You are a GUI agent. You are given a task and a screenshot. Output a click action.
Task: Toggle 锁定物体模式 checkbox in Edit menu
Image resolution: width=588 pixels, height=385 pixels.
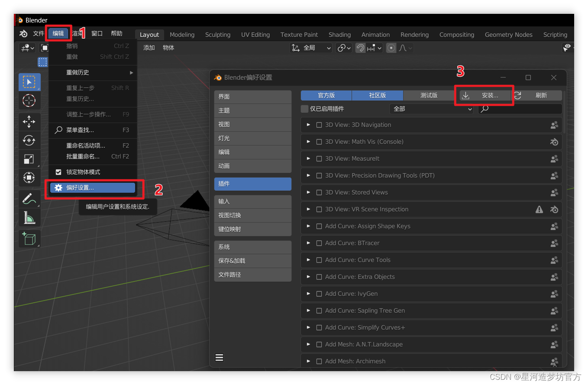[x=58, y=172]
